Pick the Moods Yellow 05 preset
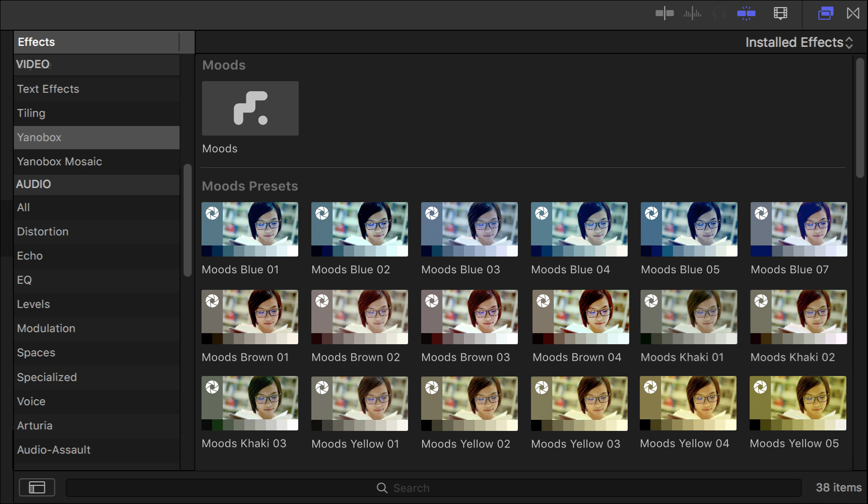The image size is (868, 504). click(x=798, y=403)
